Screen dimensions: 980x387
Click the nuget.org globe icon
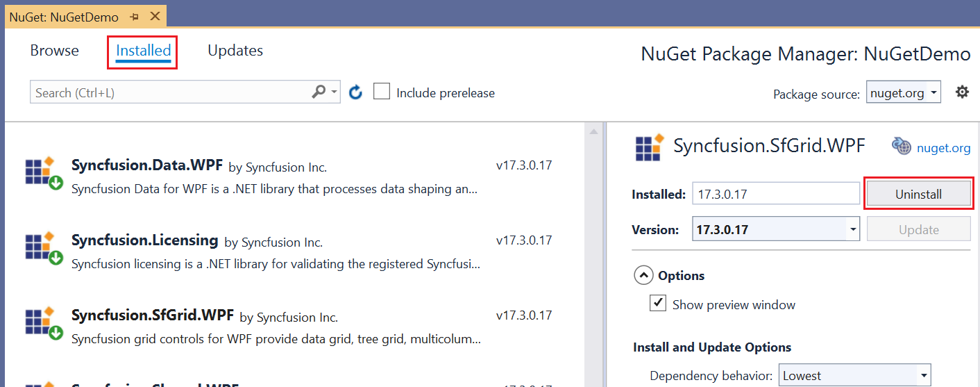901,146
